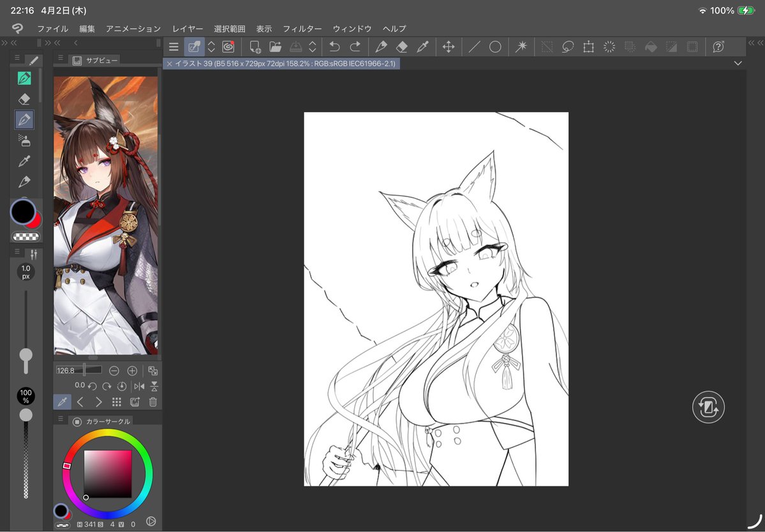Switch to eraser from the command bar
This screenshot has width=765, height=532.
coord(401,47)
